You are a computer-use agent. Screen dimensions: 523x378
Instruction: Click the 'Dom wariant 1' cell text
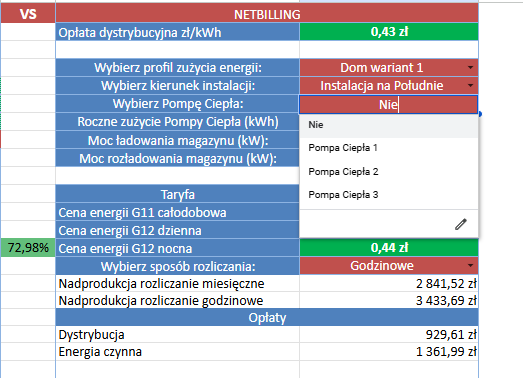(x=382, y=68)
